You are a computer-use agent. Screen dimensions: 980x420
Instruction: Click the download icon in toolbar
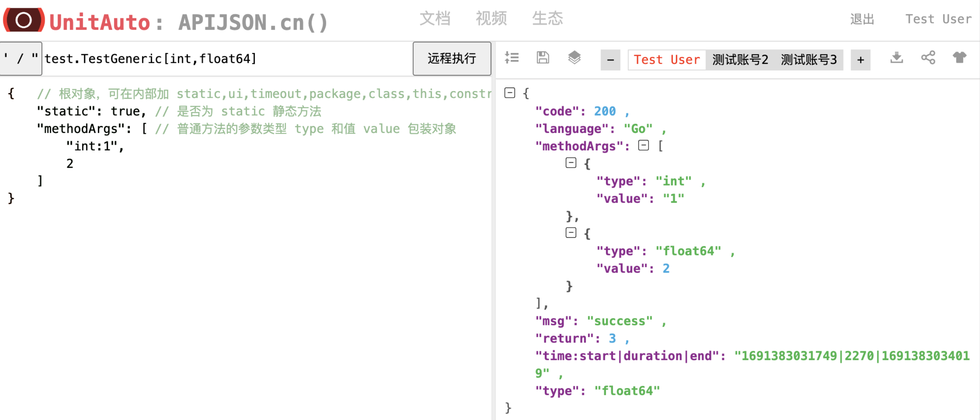click(897, 58)
